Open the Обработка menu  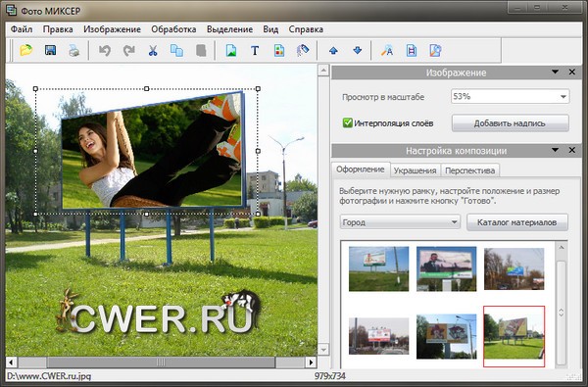click(173, 29)
